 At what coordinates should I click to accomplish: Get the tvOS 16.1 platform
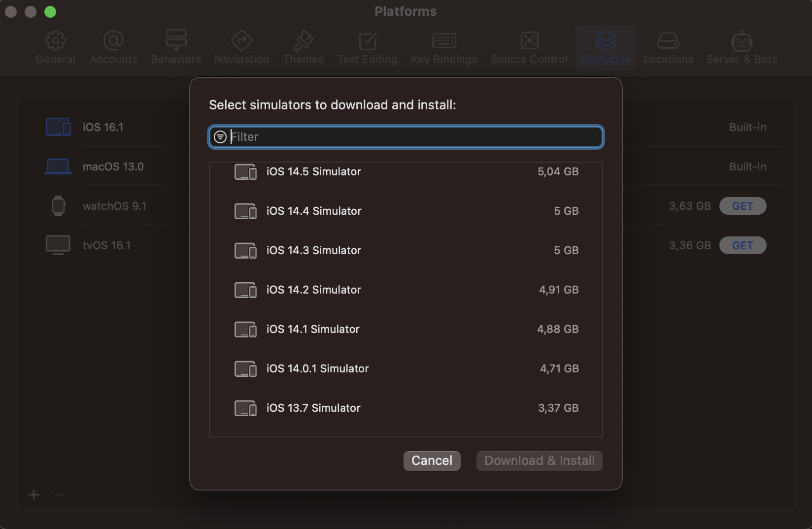pyautogui.click(x=743, y=245)
